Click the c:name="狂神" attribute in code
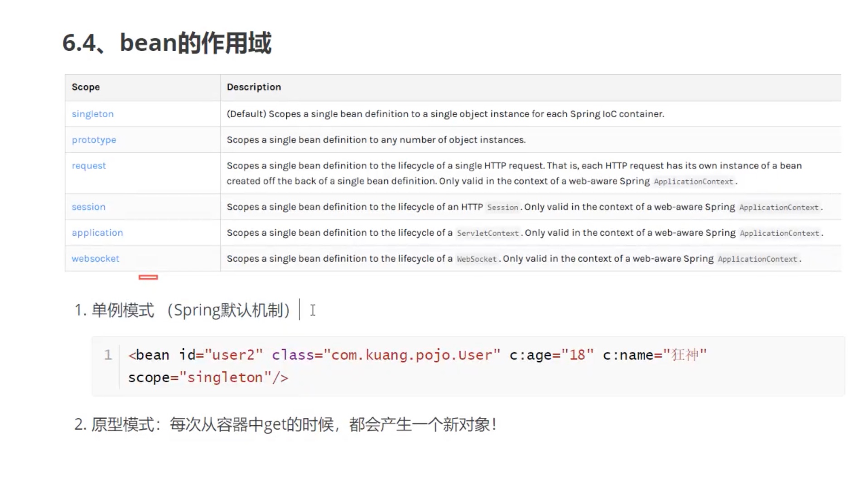 pos(654,354)
